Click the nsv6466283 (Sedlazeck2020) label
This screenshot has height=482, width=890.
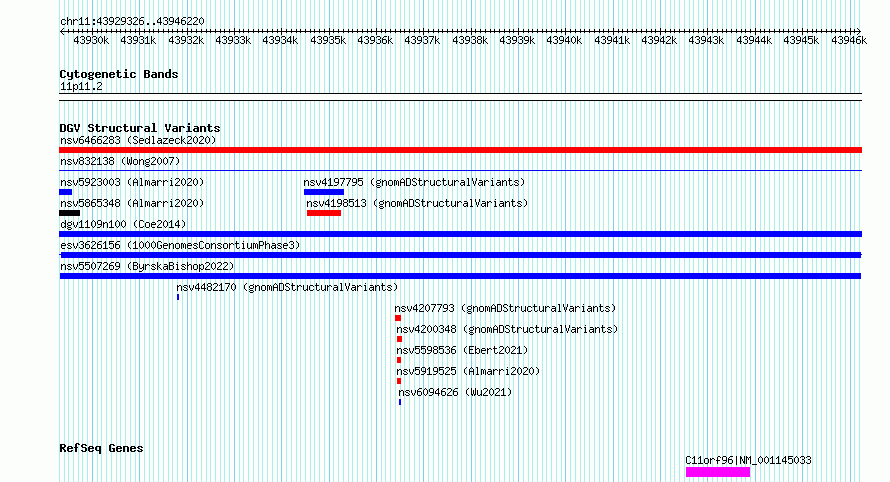(138, 140)
